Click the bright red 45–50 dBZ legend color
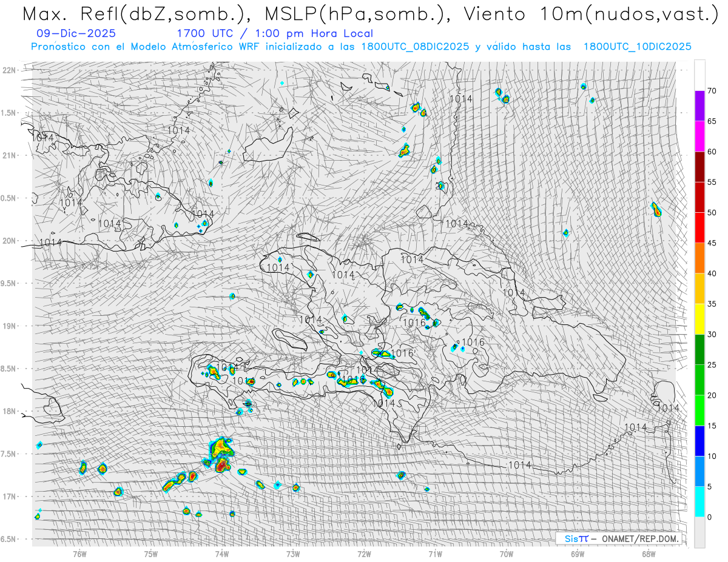 tap(699, 228)
